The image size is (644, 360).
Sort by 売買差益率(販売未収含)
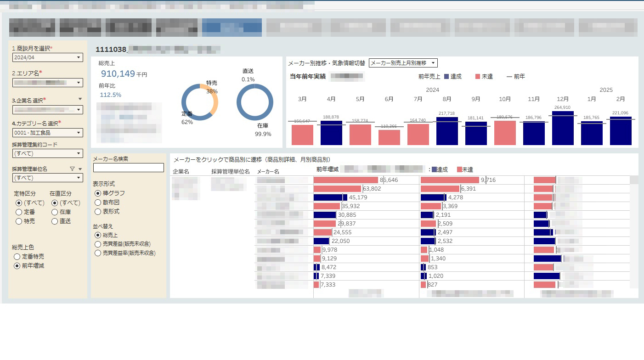98,253
